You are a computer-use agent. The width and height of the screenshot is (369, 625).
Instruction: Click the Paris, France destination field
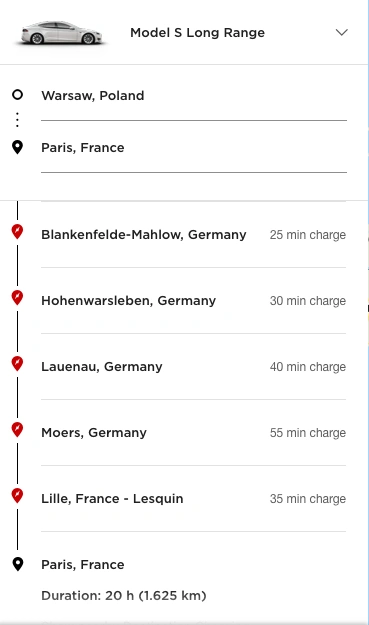[194, 148]
